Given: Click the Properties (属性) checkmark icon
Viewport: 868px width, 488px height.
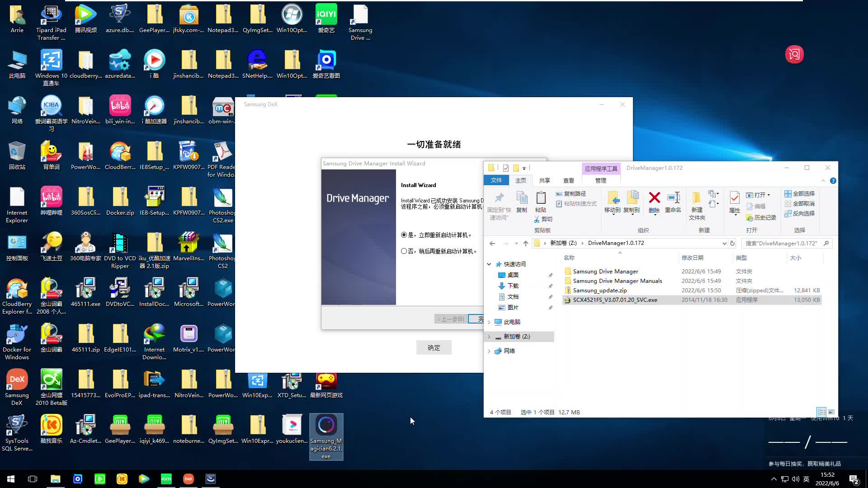Looking at the screenshot, I should [735, 202].
